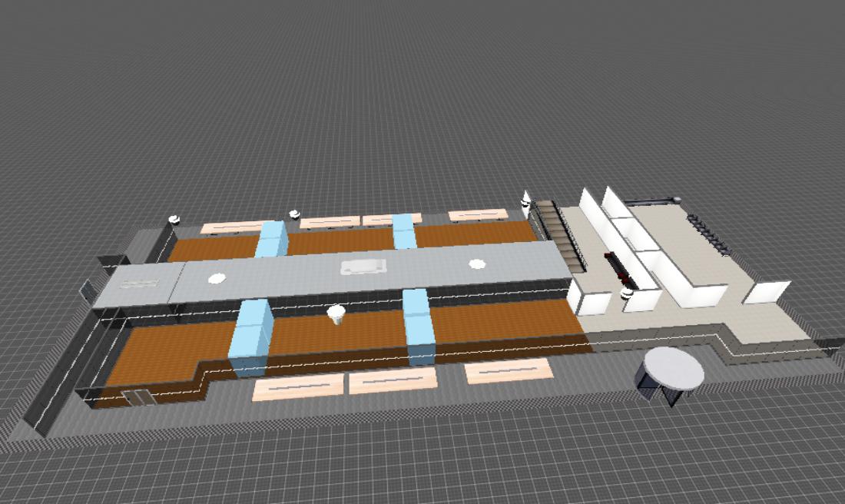Select the row of dark chairs
The height and width of the screenshot is (504, 845).
click(x=709, y=231)
